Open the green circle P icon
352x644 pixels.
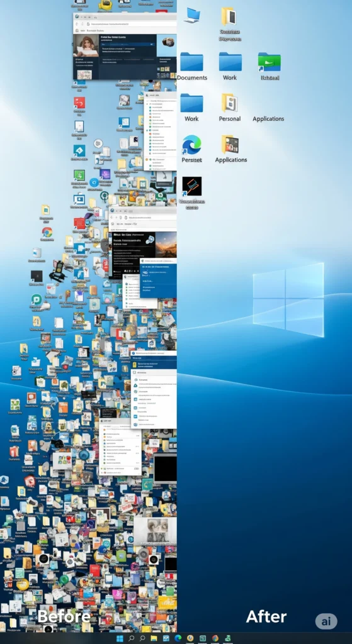(36, 299)
